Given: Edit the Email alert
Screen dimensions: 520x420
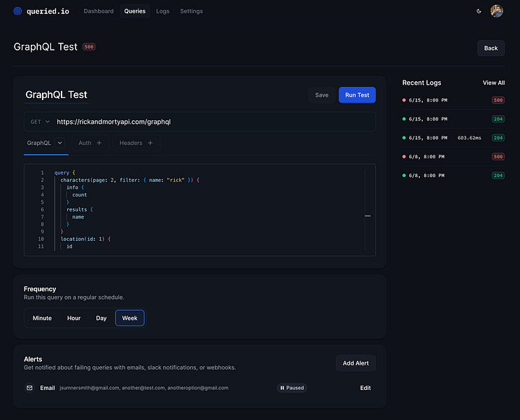Looking at the screenshot, I should coord(365,388).
